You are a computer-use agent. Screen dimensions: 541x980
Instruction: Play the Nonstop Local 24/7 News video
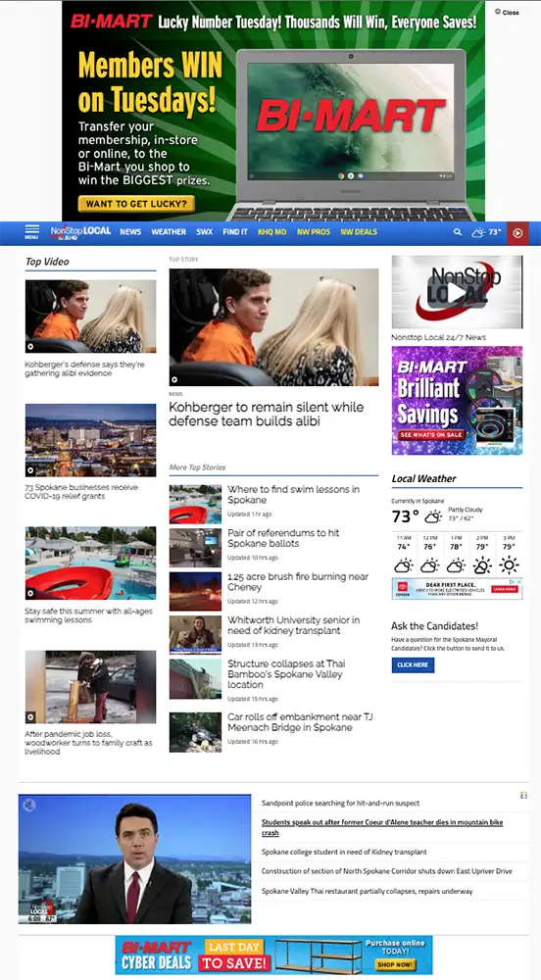[457, 292]
